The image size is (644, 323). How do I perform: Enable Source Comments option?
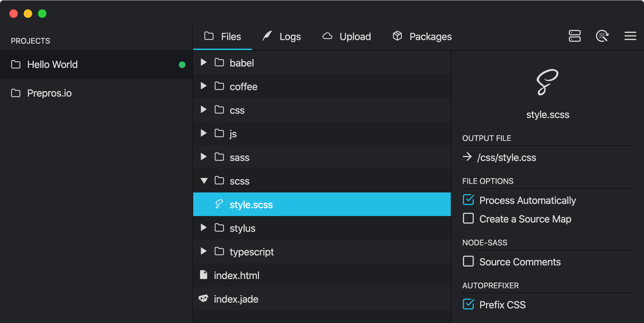tap(468, 261)
